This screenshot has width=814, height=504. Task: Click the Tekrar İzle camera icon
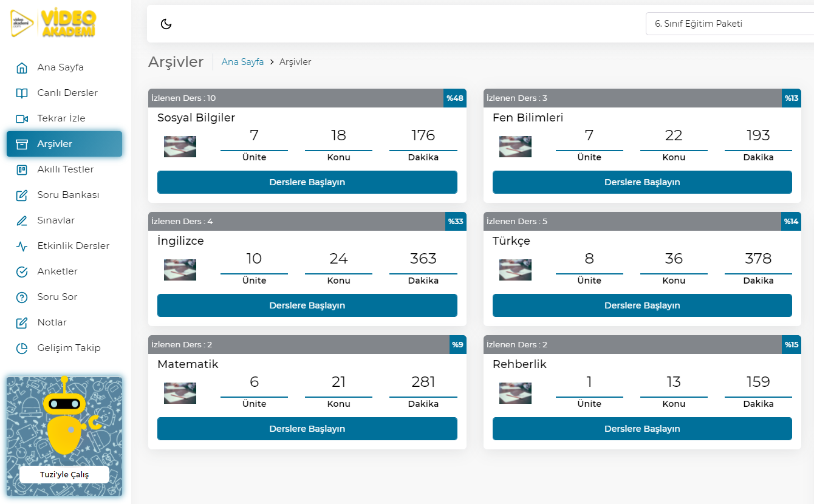(22, 118)
